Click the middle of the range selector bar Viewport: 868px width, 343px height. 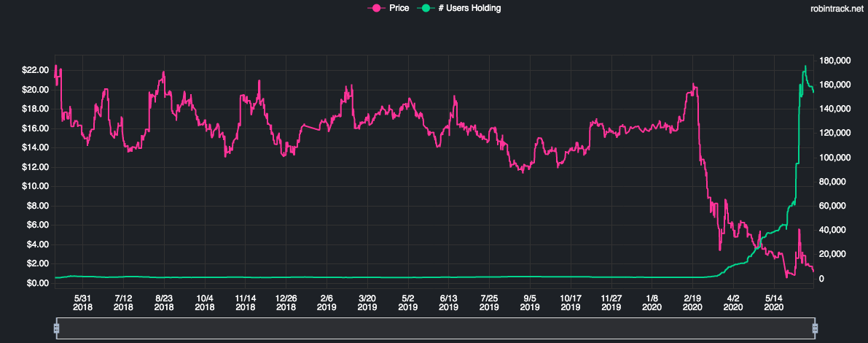[x=436, y=328]
